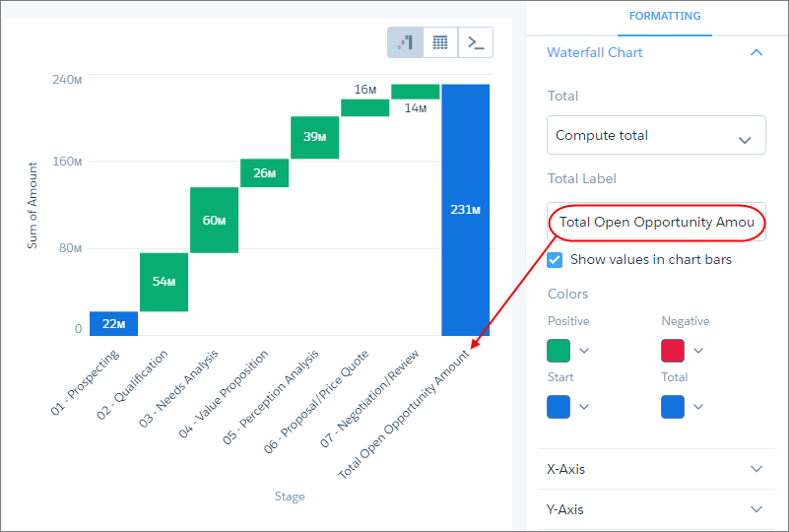Click the 80M y-axis tick label
The image size is (789, 532).
point(71,248)
